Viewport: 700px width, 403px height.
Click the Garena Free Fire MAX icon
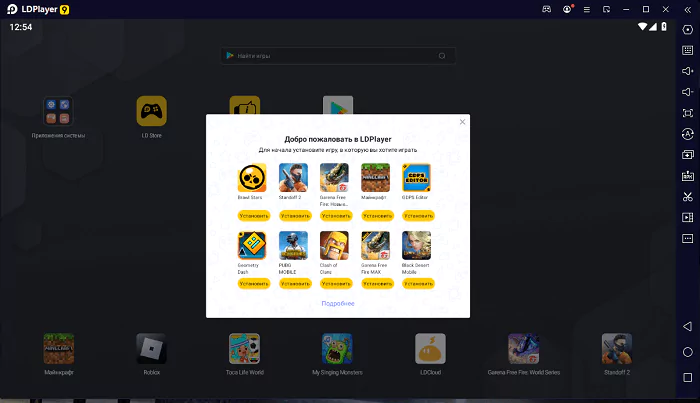[x=375, y=245]
